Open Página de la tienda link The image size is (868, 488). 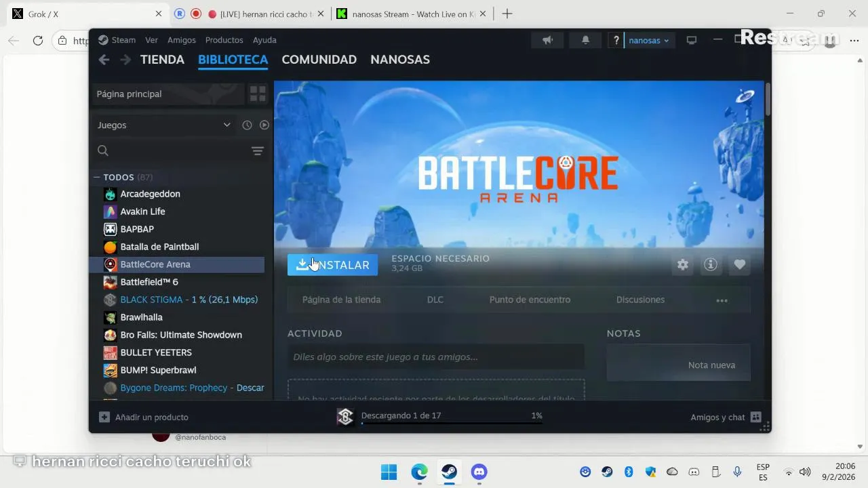click(x=341, y=300)
